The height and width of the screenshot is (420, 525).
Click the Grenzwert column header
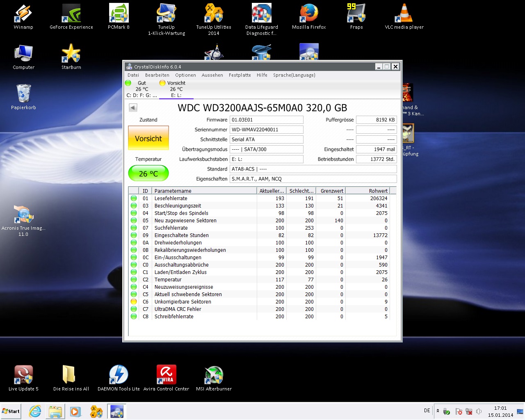pyautogui.click(x=331, y=191)
